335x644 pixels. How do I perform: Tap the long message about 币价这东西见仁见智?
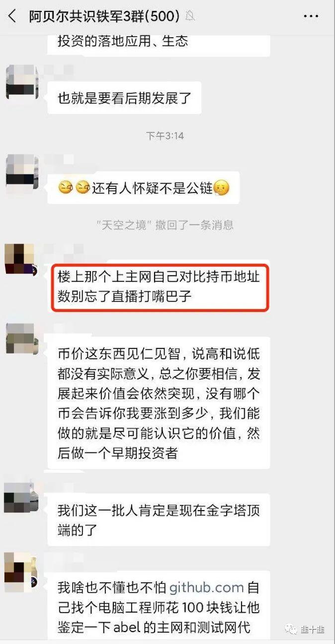pos(159,403)
